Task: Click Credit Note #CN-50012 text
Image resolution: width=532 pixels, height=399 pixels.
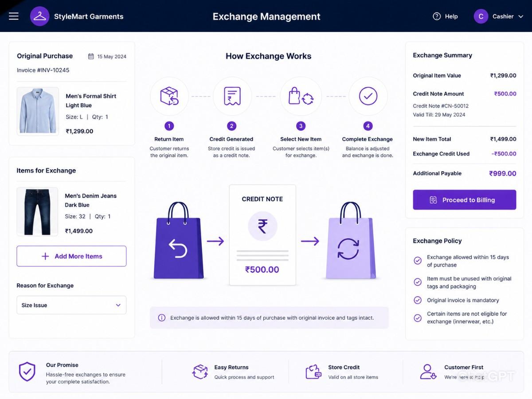Action: coord(441,106)
